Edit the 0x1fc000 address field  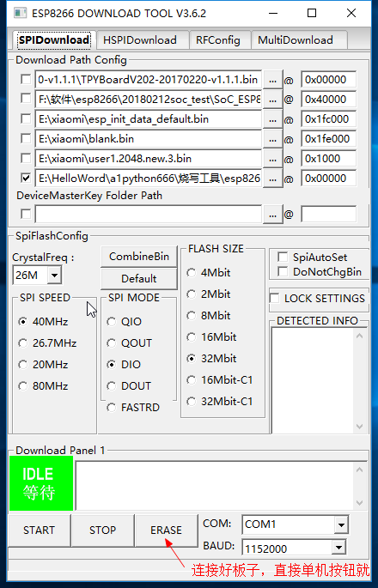pyautogui.click(x=328, y=118)
